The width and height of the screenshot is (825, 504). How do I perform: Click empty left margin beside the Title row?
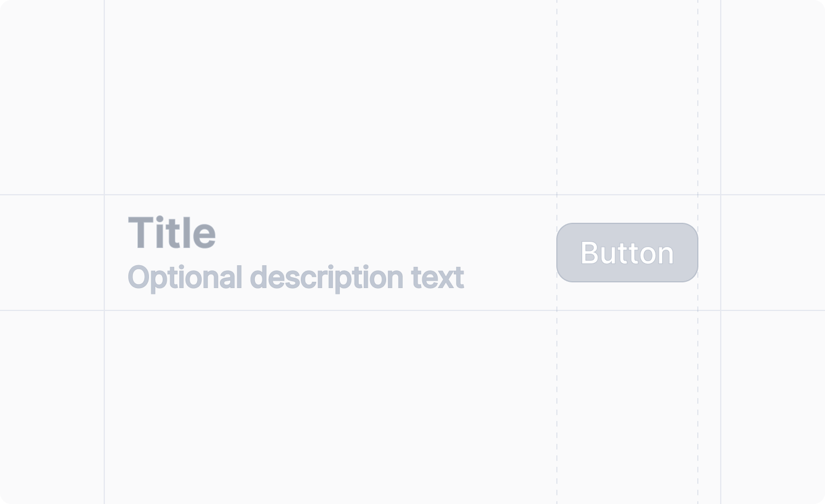point(52,253)
